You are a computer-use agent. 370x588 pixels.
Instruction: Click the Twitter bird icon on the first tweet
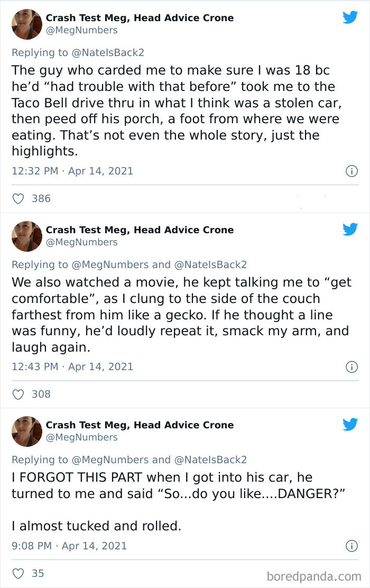[x=350, y=17]
